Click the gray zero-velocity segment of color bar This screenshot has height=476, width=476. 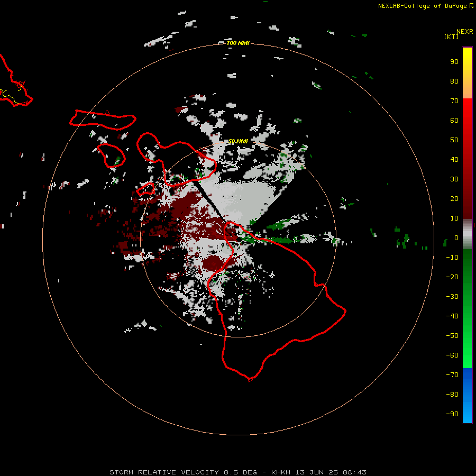point(467,234)
